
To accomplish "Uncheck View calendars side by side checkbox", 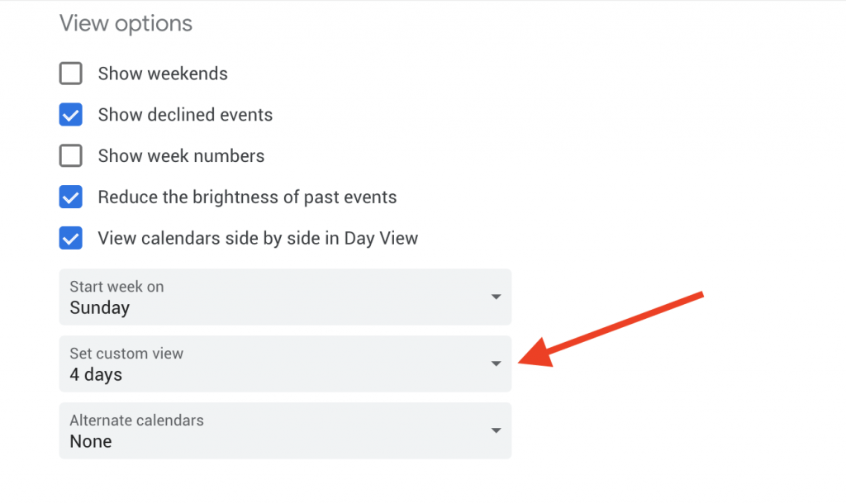I will click(71, 239).
